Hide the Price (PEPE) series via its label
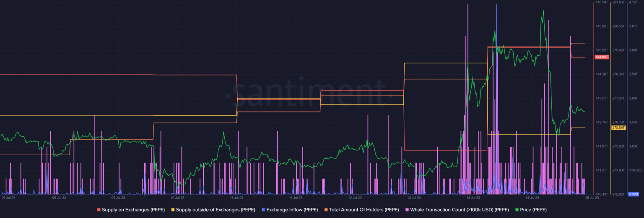This screenshot has width=644, height=218. pyautogui.click(x=534, y=210)
